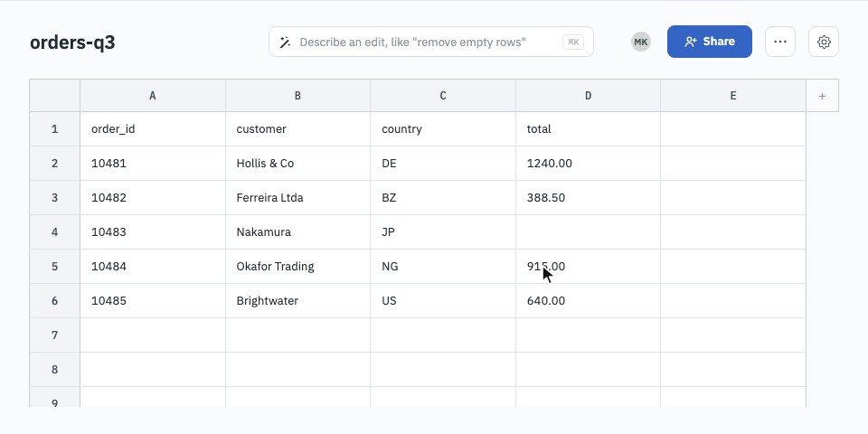Open the settings gear icon
Screen dimensions: 868x434
824,42
